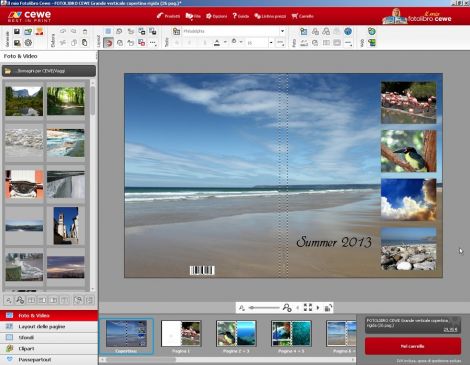Screen dimensions: 470x365
Task: Click the green film video icon
Action: (372, 43)
